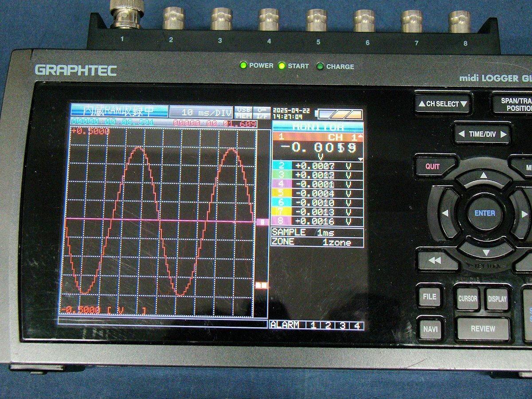Tap the up arrow key
This screenshot has width=532, height=399.
pyautogui.click(x=484, y=176)
